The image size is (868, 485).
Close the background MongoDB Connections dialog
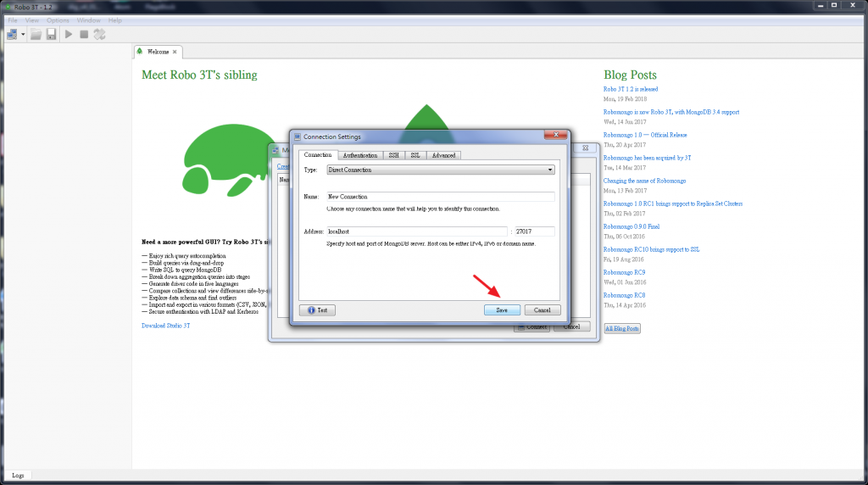(x=585, y=148)
